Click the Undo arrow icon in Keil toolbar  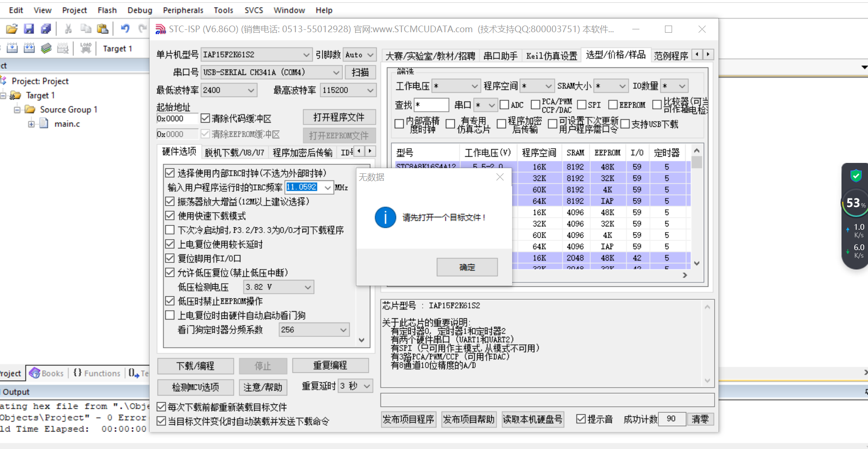click(x=125, y=29)
